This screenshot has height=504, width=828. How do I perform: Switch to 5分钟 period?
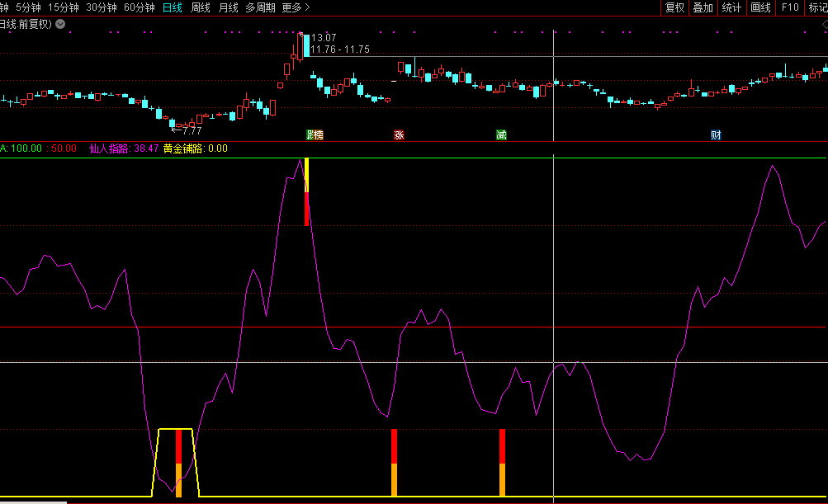pos(28,7)
